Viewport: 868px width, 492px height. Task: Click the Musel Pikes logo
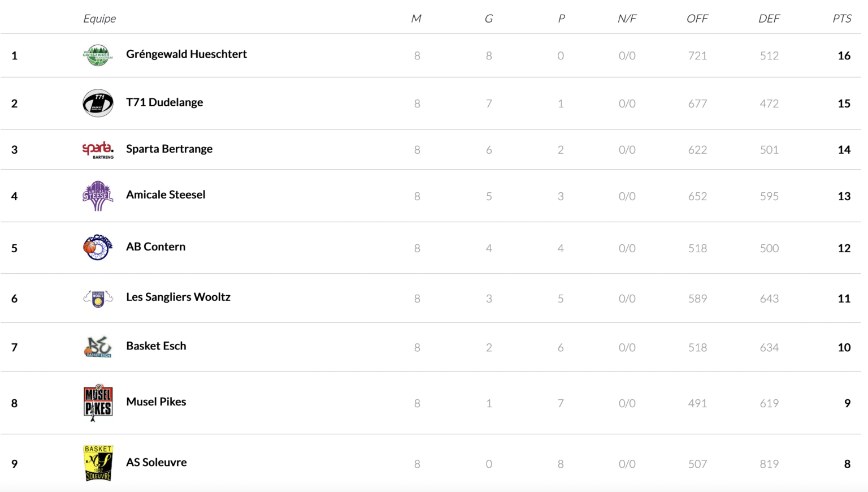click(98, 403)
